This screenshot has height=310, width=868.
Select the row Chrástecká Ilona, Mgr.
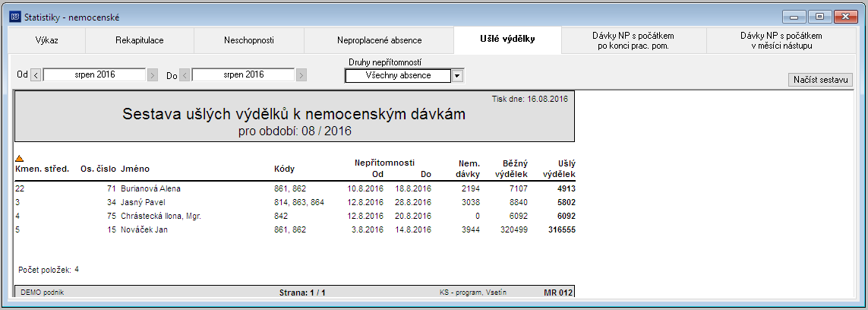[295, 216]
